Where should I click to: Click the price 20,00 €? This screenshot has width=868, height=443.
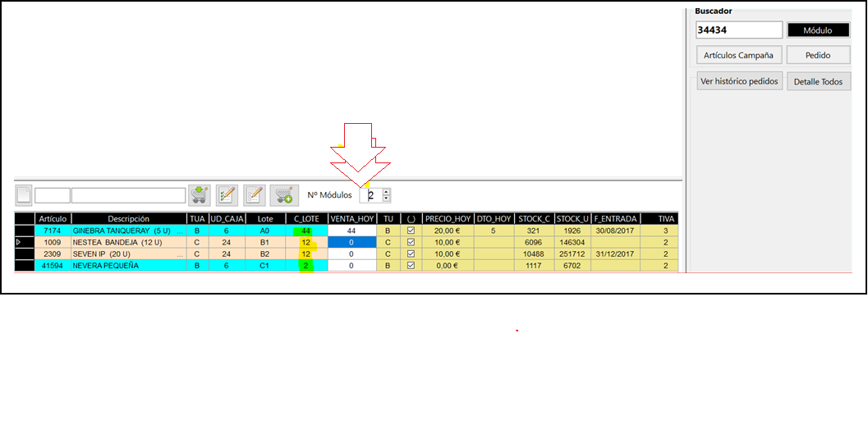tap(448, 231)
